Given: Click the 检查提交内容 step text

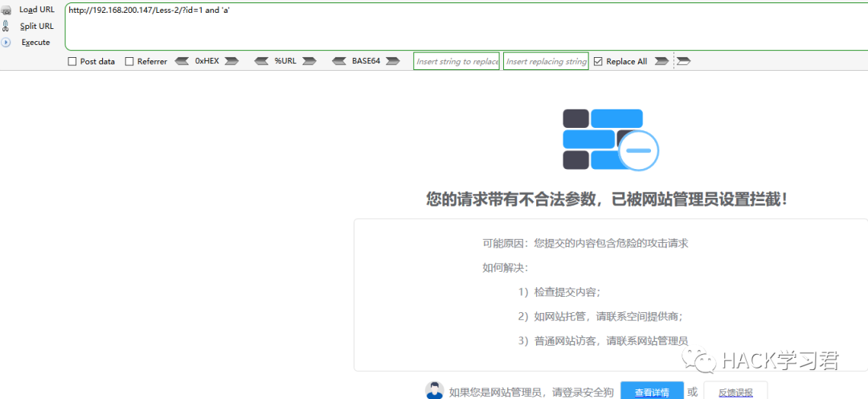Looking at the screenshot, I should [x=559, y=292].
